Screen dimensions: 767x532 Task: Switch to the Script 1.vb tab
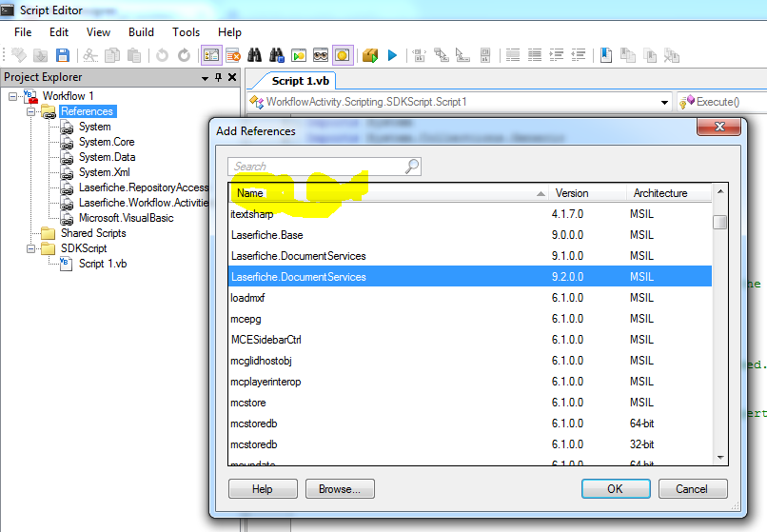point(301,81)
